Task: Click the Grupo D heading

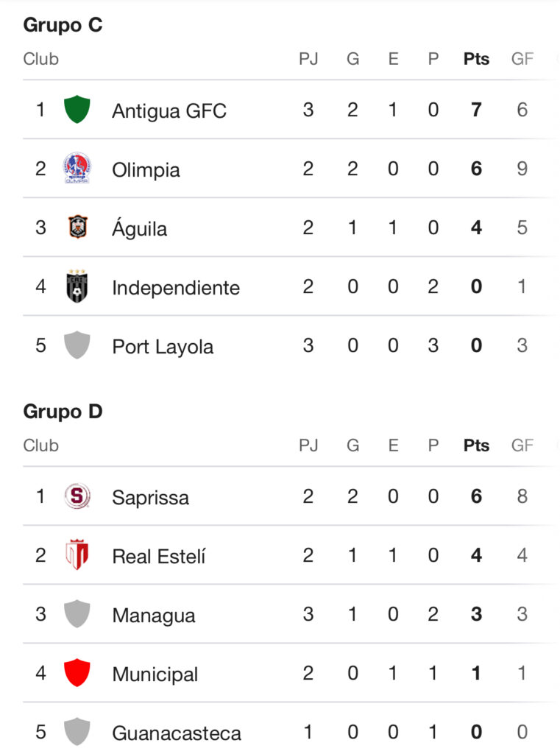Action: 63,412
